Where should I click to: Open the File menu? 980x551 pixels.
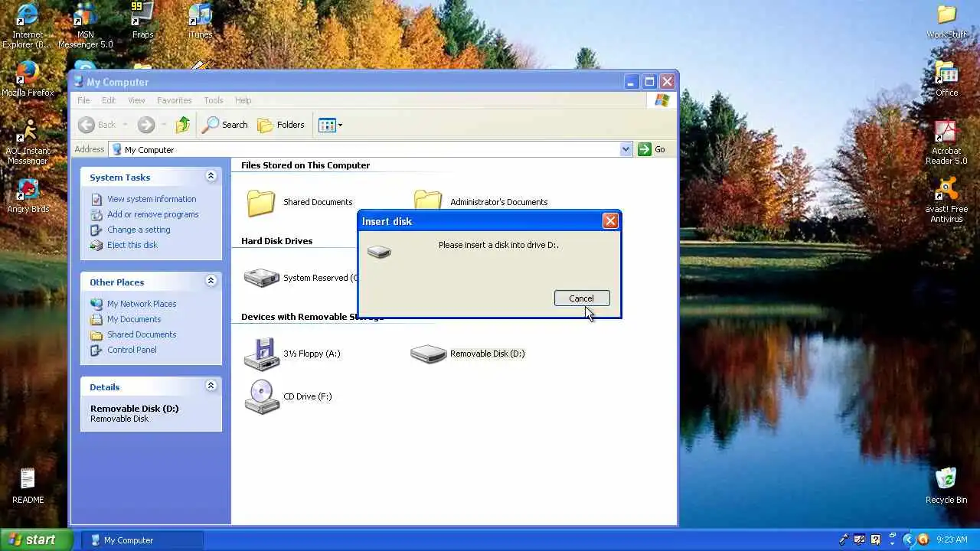pos(83,100)
